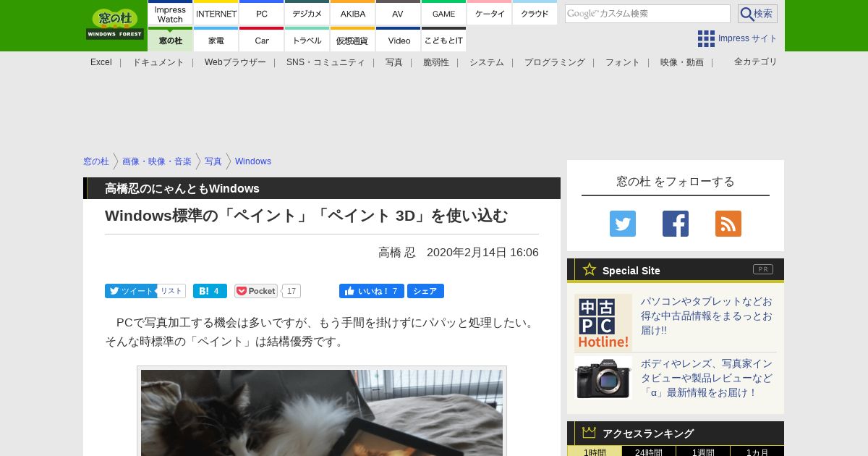Save the article with Pocket button

[x=256, y=291]
